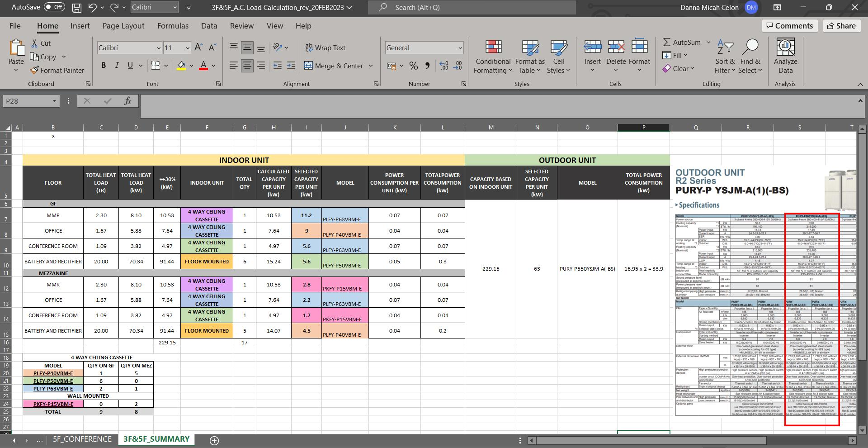Open the Merge & Center dropdown arrow
Screen dimensions: 868x448
coord(371,66)
